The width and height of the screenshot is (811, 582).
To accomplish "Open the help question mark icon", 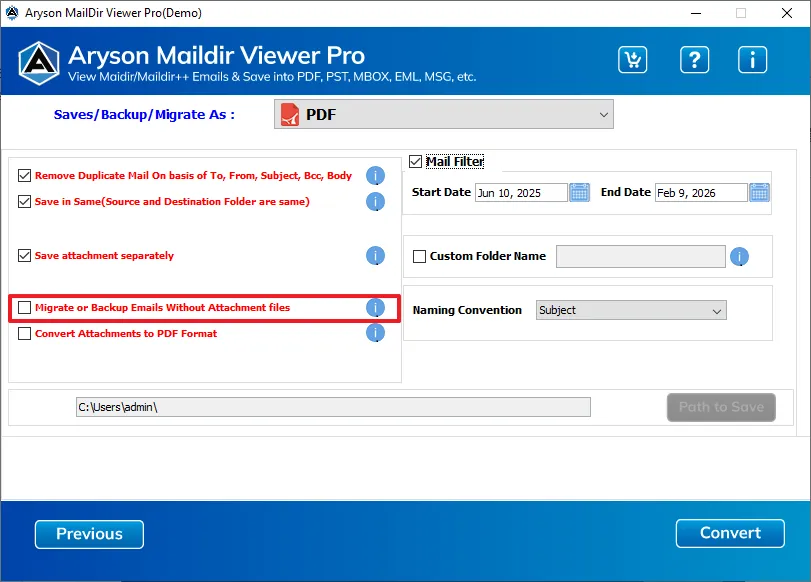I will tap(694, 60).
